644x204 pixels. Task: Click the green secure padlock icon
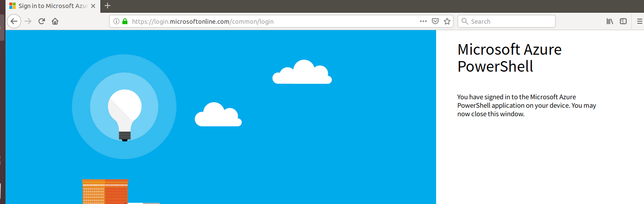[x=124, y=21]
